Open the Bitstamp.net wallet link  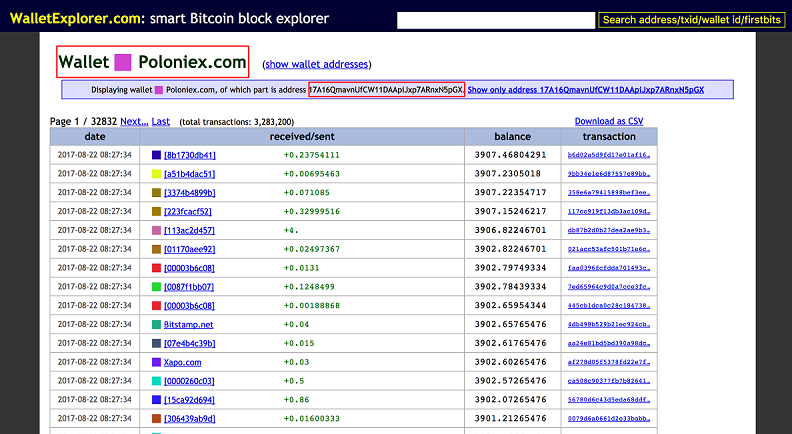188,324
